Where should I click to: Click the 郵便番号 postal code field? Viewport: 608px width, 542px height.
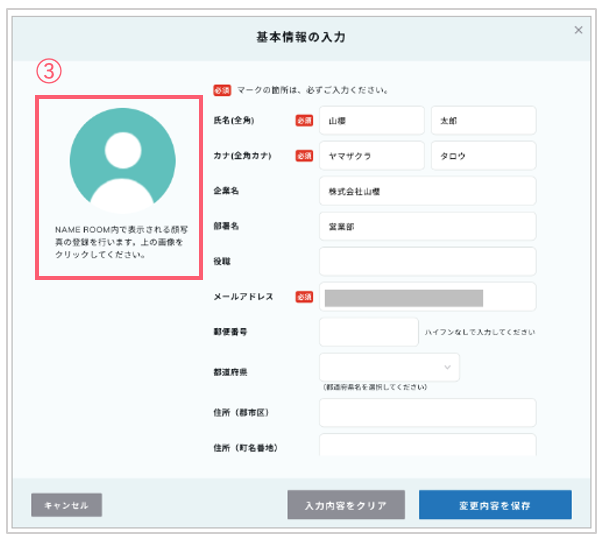point(369,332)
